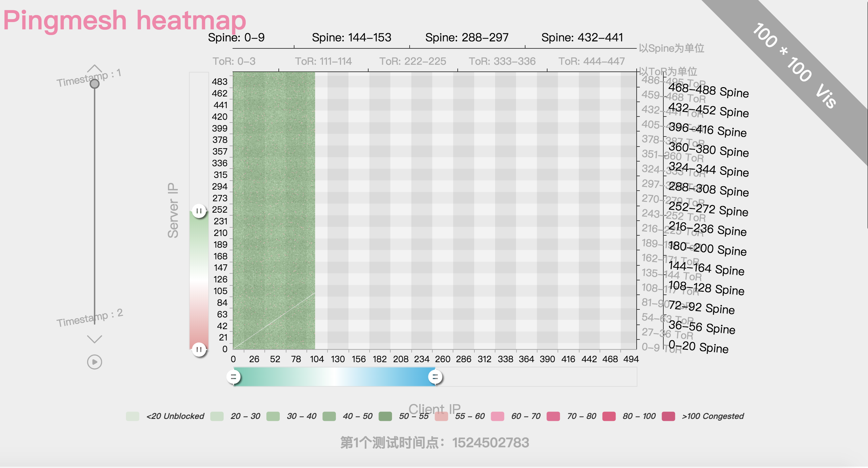Click the ToR: 333–336 axis label
Viewport: 868px width, 468px height.
click(502, 61)
